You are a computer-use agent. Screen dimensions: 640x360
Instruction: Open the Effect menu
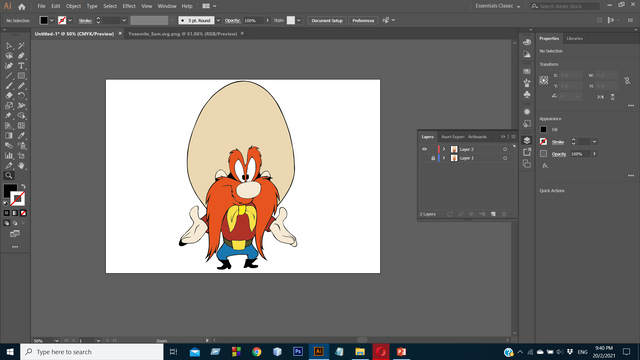tap(129, 6)
